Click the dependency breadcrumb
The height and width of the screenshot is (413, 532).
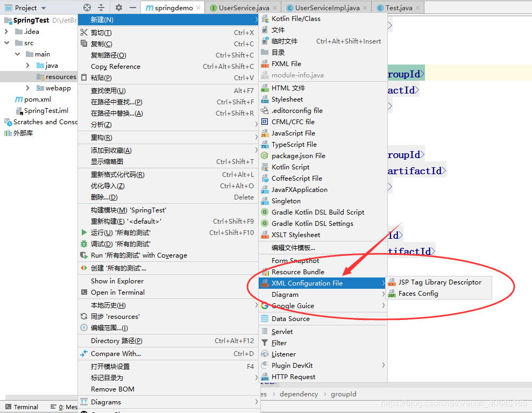click(x=299, y=394)
